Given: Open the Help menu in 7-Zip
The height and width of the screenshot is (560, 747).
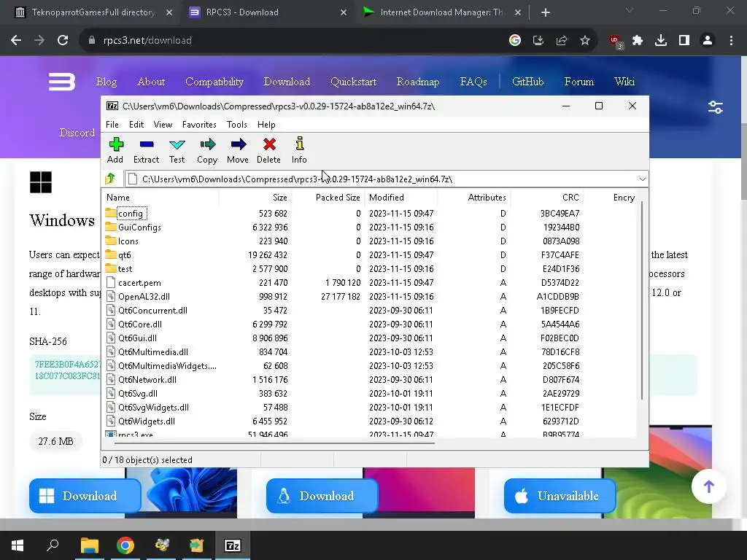Looking at the screenshot, I should coord(266,124).
